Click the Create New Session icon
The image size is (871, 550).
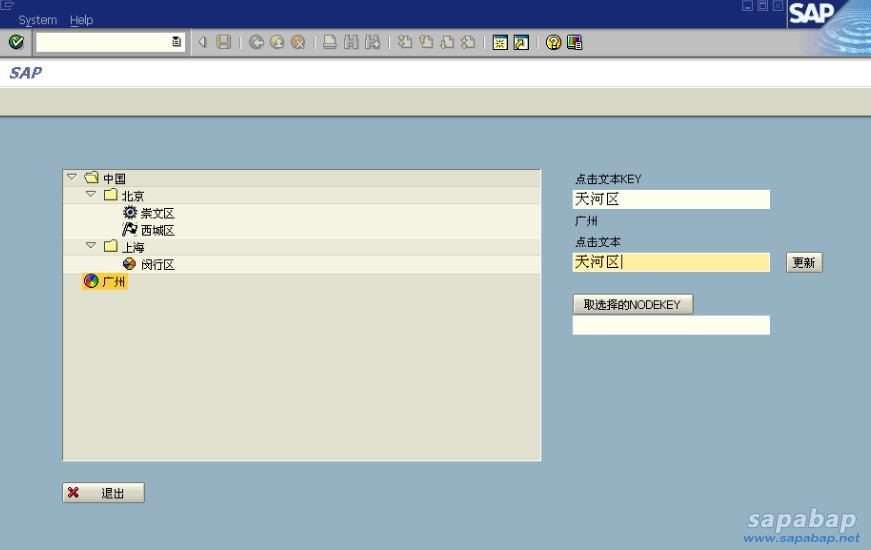[x=500, y=42]
